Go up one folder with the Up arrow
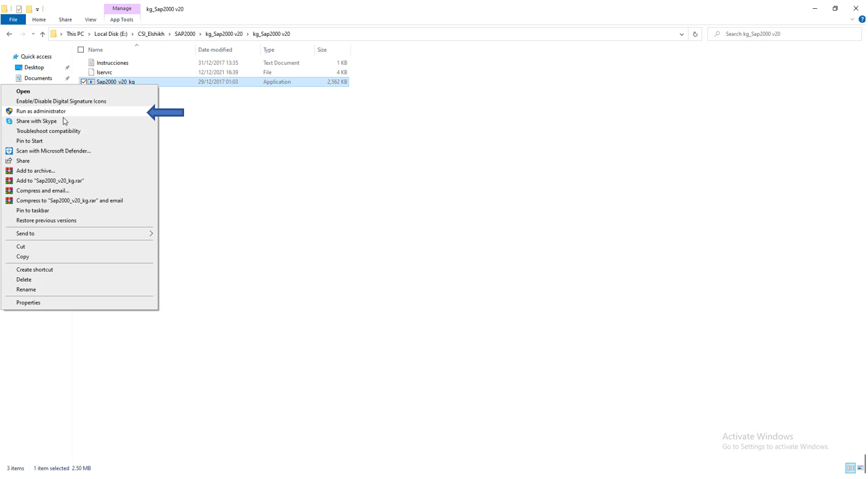 click(42, 34)
